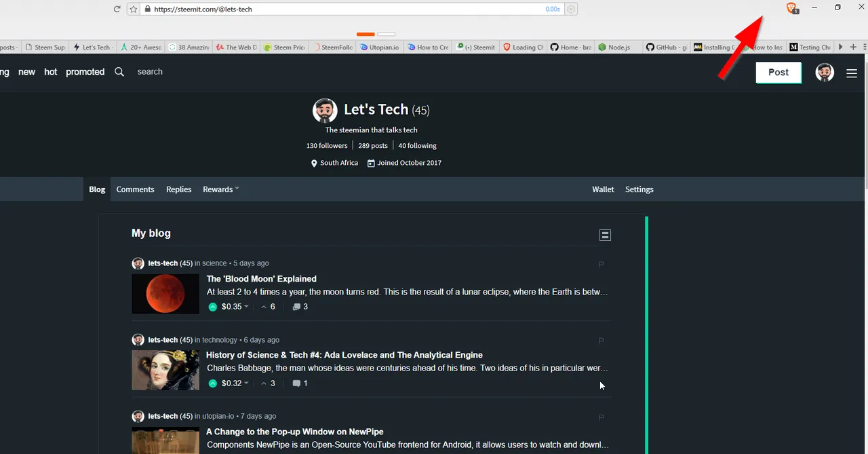Expand the Rewards dropdown

pyautogui.click(x=221, y=189)
